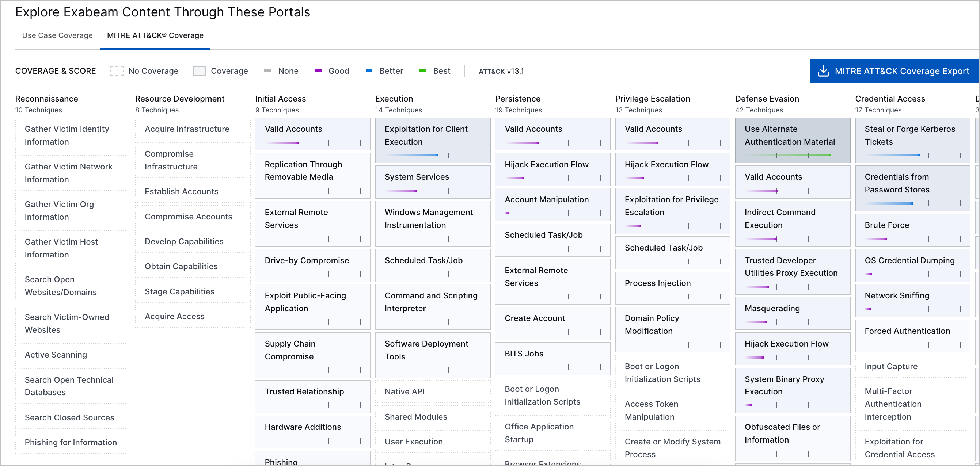980x466 pixels.
Task: Open Search Open Websites/Domains technique
Action: (73, 286)
